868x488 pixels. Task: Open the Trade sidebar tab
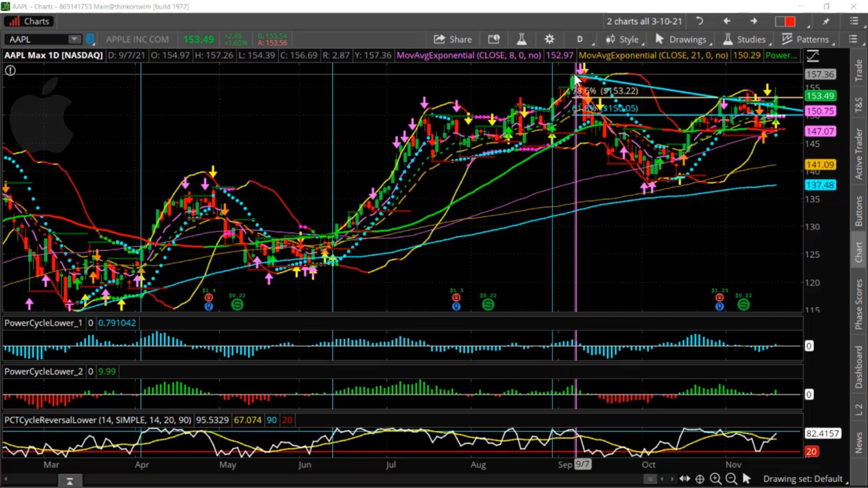[858, 70]
